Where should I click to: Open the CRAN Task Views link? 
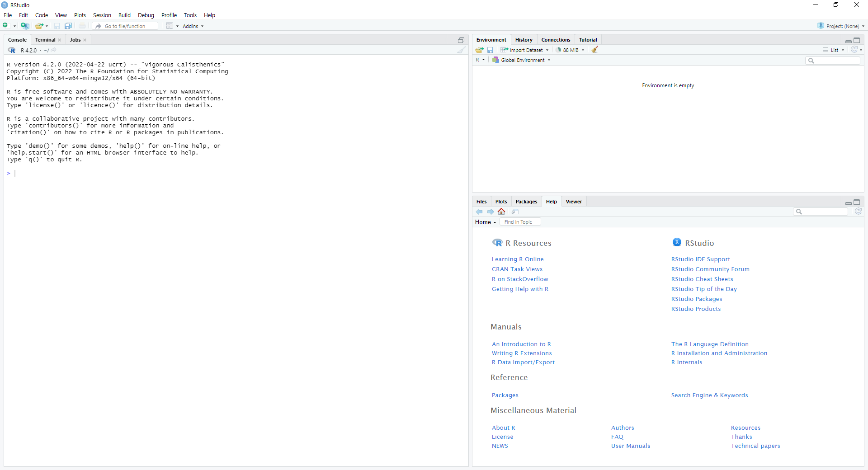pyautogui.click(x=517, y=269)
